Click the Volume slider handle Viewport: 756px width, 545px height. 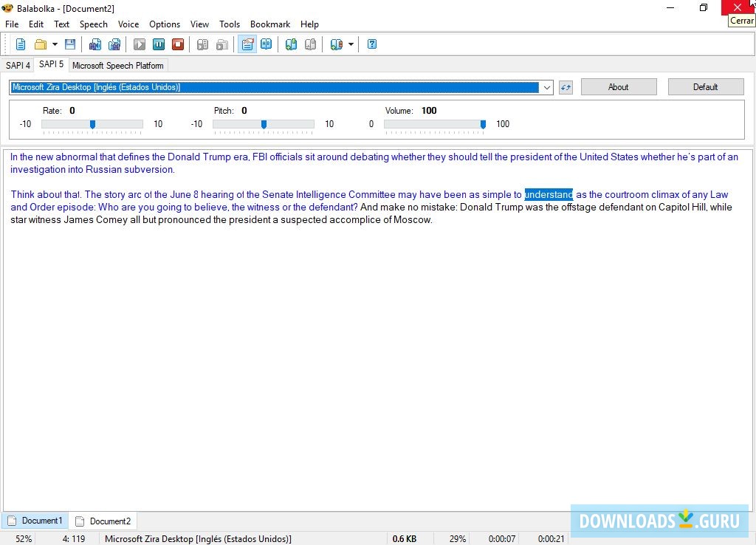point(483,124)
